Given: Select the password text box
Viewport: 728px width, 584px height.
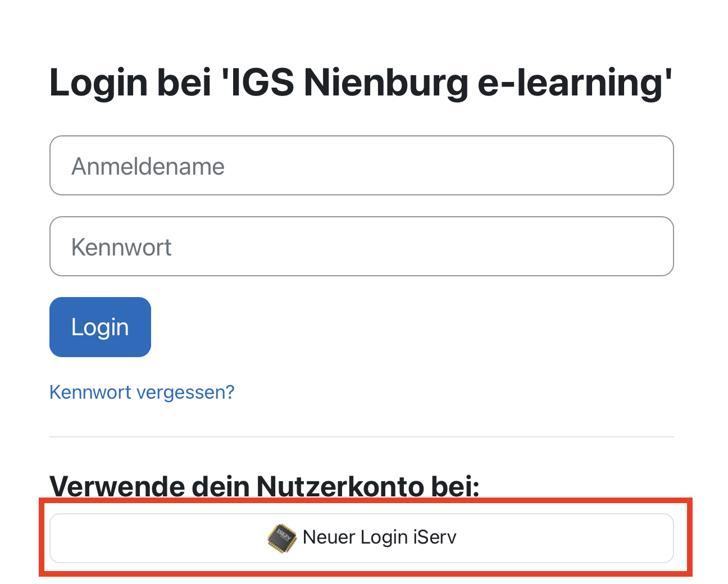Looking at the screenshot, I should pos(361,247).
